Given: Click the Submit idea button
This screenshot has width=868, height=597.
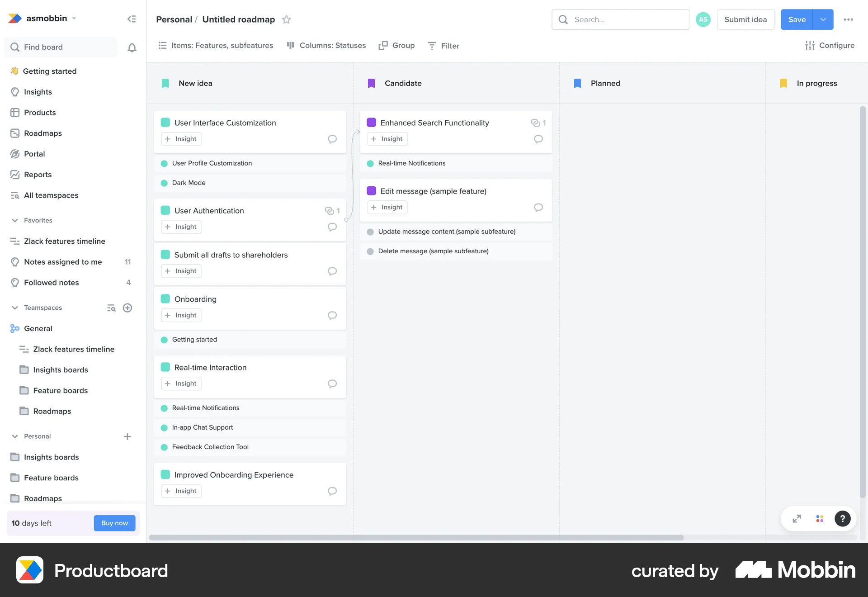Looking at the screenshot, I should [x=745, y=19].
